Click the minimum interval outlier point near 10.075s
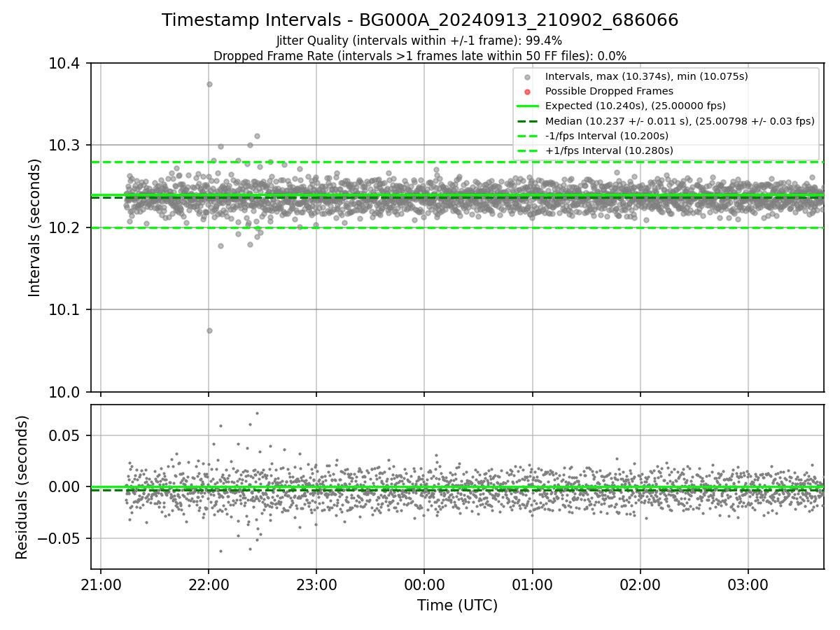This screenshot has height=630, width=840. coord(209,330)
